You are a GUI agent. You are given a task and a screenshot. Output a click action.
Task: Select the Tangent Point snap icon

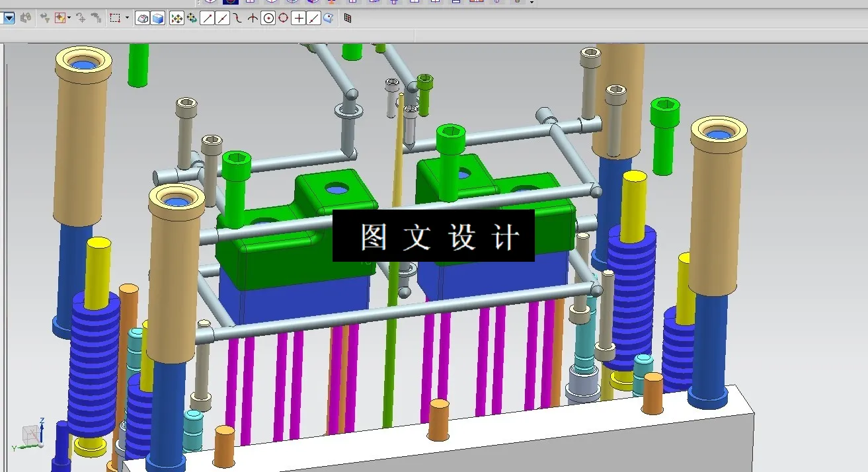click(x=238, y=18)
